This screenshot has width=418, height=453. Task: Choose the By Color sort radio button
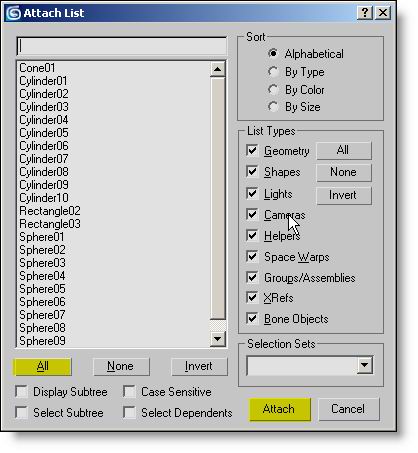pyautogui.click(x=273, y=89)
